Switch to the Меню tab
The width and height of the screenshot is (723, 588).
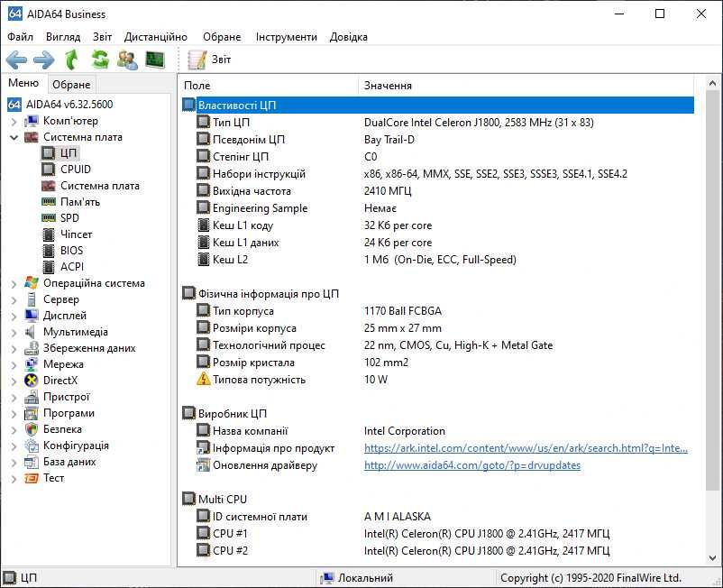point(23,83)
